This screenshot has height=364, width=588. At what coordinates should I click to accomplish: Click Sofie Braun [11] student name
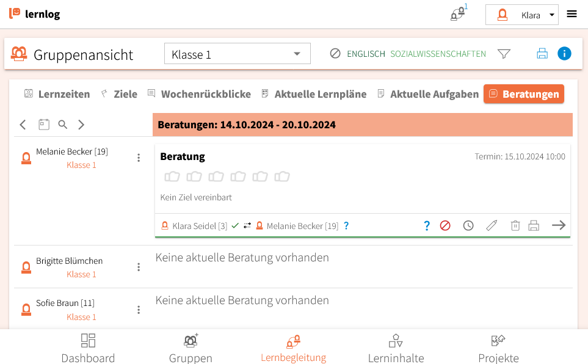[x=65, y=303]
